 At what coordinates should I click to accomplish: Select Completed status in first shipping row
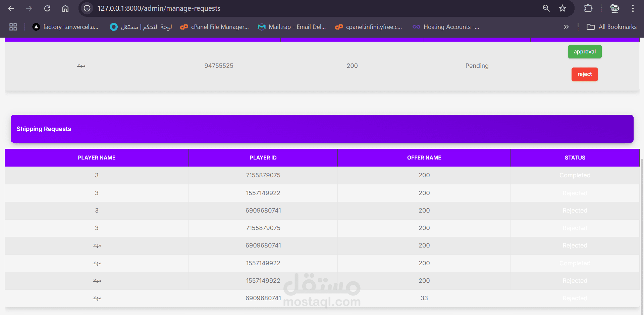tap(575, 175)
